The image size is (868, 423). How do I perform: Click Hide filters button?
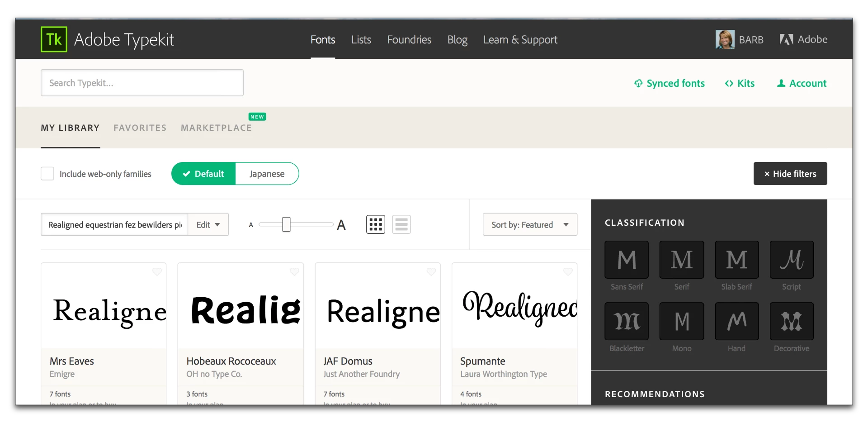pos(790,174)
